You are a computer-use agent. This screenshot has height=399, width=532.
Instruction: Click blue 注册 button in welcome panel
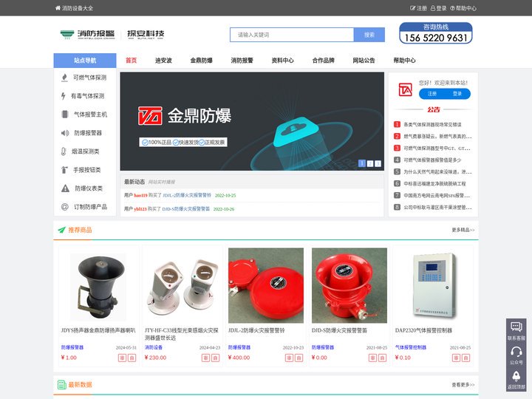point(432,94)
